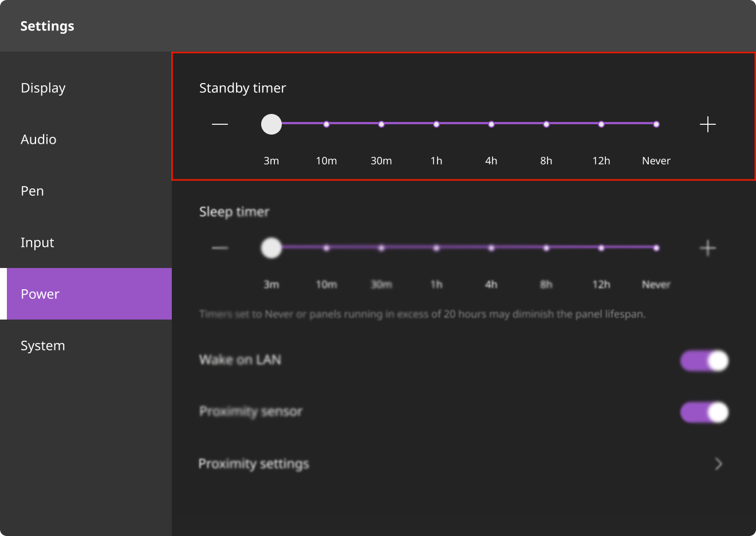
Task: Switch to the Display settings tab
Action: tap(43, 88)
